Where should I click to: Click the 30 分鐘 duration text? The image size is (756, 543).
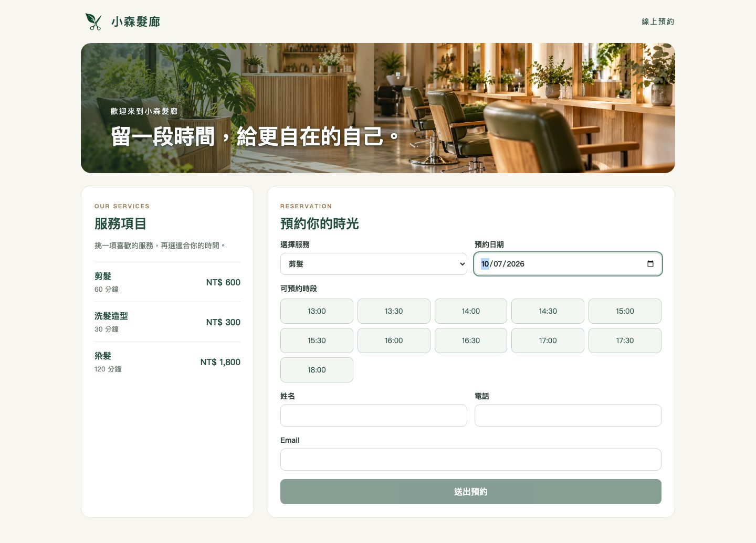[107, 329]
